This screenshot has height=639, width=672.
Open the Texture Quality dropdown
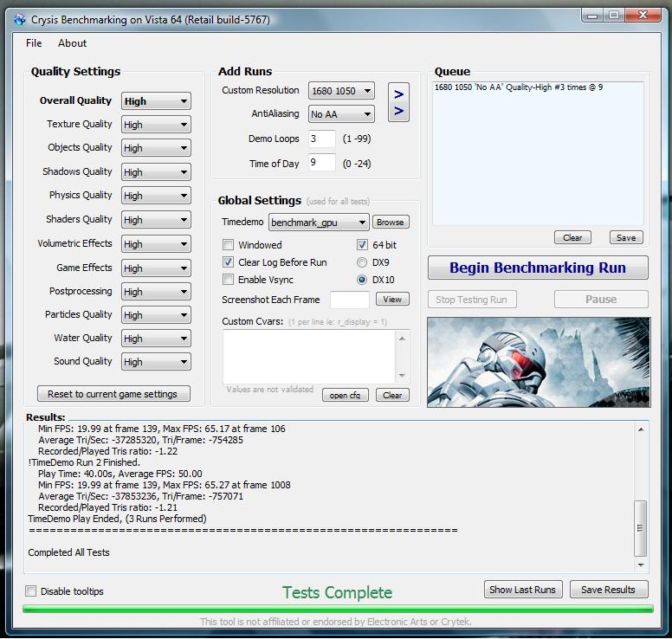[156, 125]
